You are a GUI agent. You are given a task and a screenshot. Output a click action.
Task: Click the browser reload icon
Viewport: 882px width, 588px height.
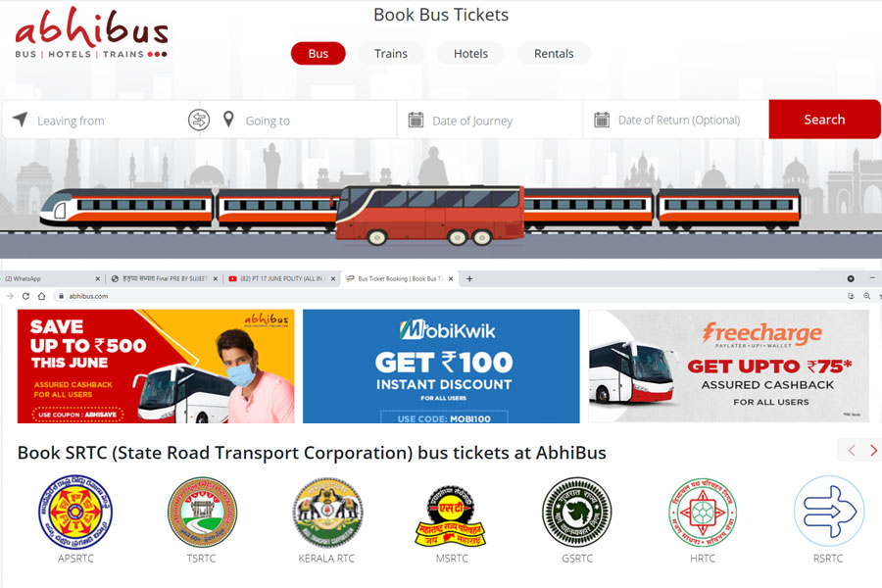[x=25, y=296]
